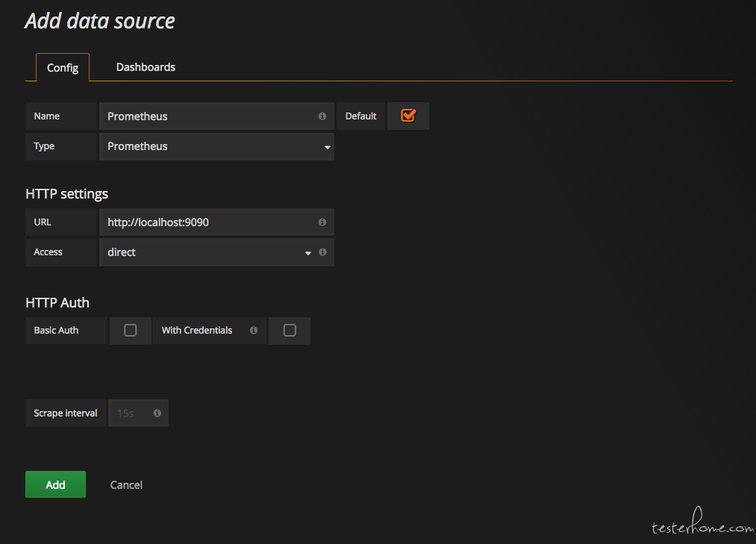Click the green Add button

click(x=55, y=484)
